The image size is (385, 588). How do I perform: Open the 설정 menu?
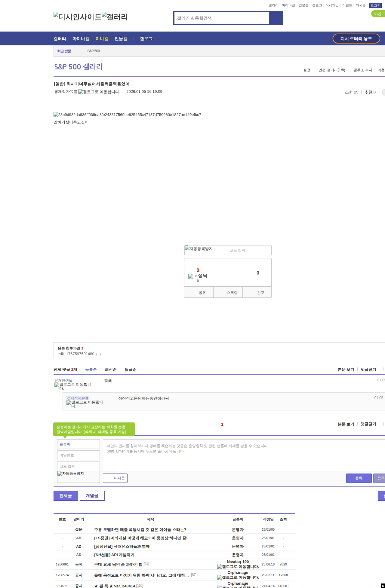tap(306, 70)
